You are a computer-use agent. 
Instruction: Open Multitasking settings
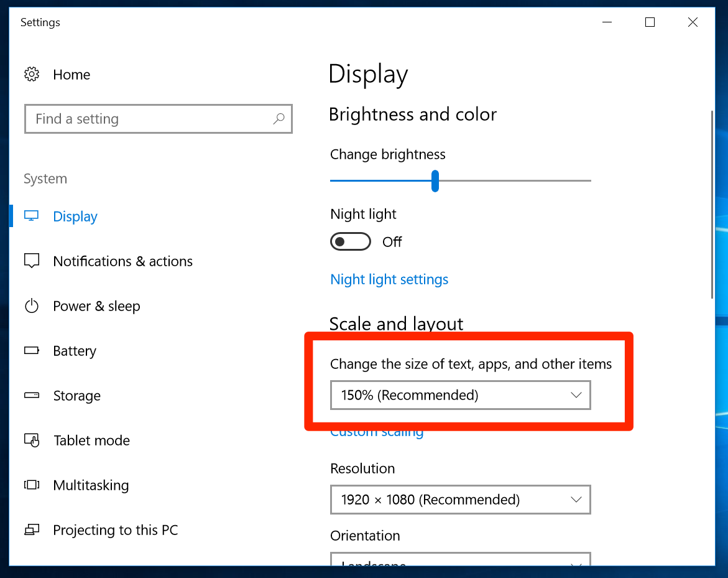[x=91, y=485]
